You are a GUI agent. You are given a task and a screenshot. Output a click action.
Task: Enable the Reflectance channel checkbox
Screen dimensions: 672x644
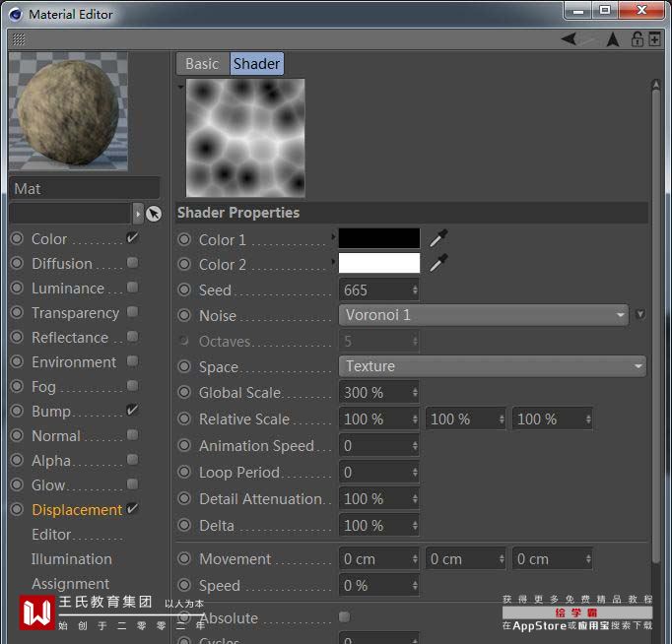pos(132,337)
